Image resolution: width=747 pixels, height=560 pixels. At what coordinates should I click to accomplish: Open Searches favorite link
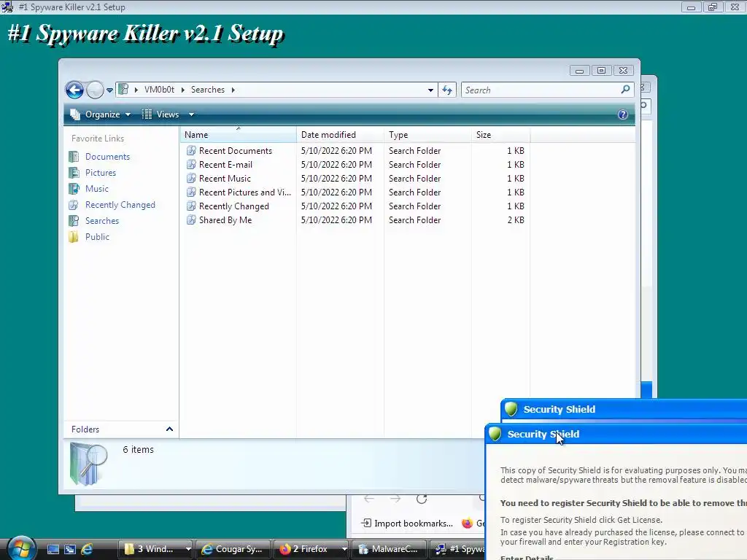(x=102, y=221)
